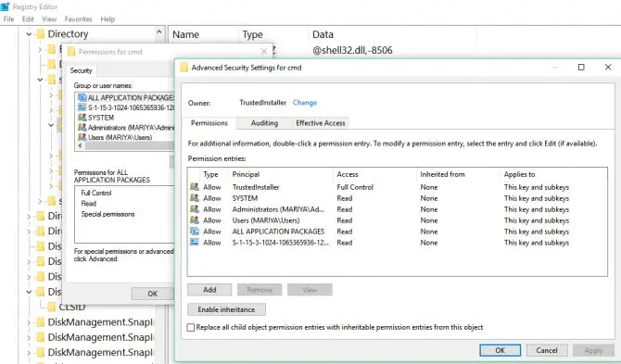Select S-1-15-3-1024-1065365936-12... permission entry
Image resolution: width=621 pixels, height=364 pixels.
pos(397,242)
